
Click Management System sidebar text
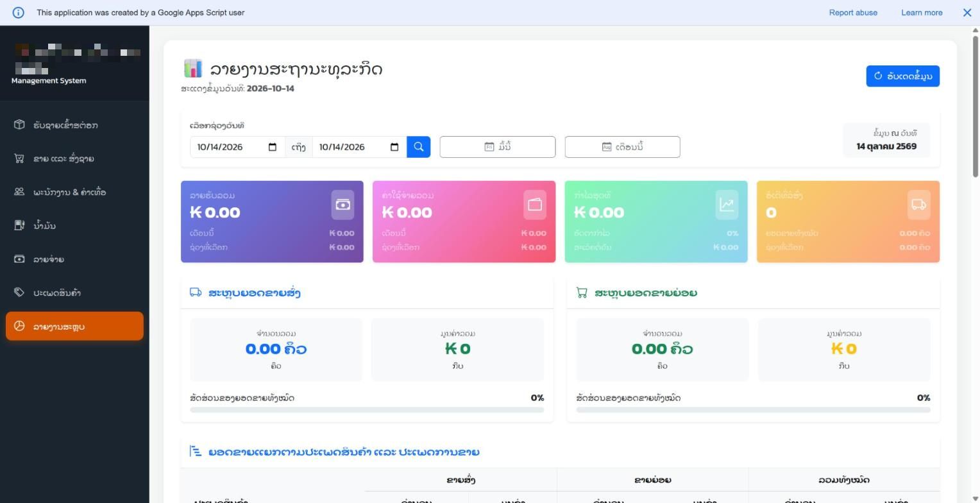pyautogui.click(x=49, y=81)
